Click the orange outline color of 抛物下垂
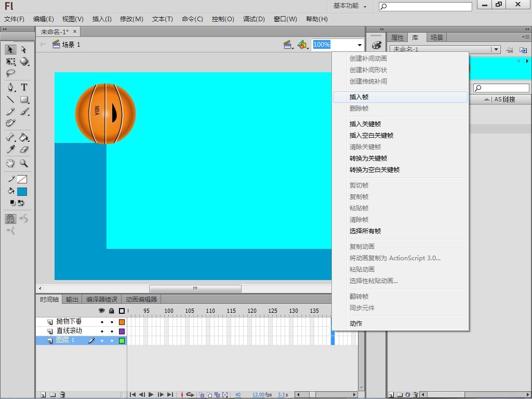 click(x=122, y=322)
